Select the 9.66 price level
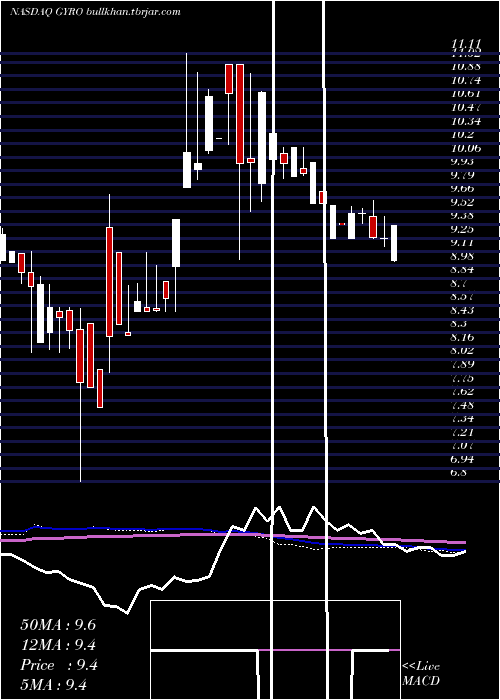This screenshot has height=700, width=500. coord(462,189)
